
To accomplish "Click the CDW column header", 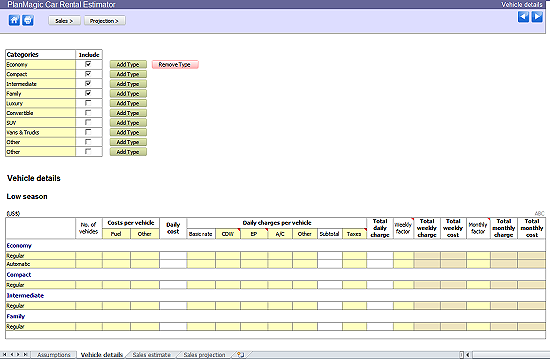I will click(x=228, y=234).
